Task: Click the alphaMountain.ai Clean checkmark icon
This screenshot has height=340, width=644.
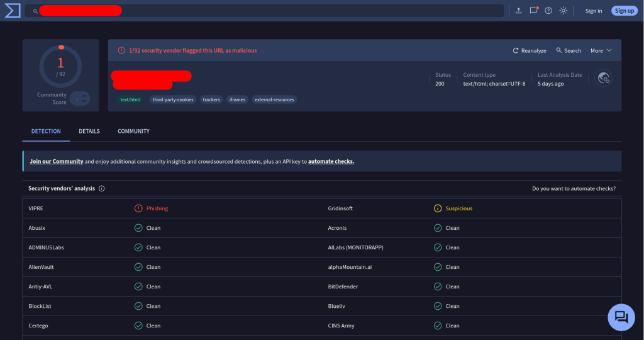Action: 438,267
